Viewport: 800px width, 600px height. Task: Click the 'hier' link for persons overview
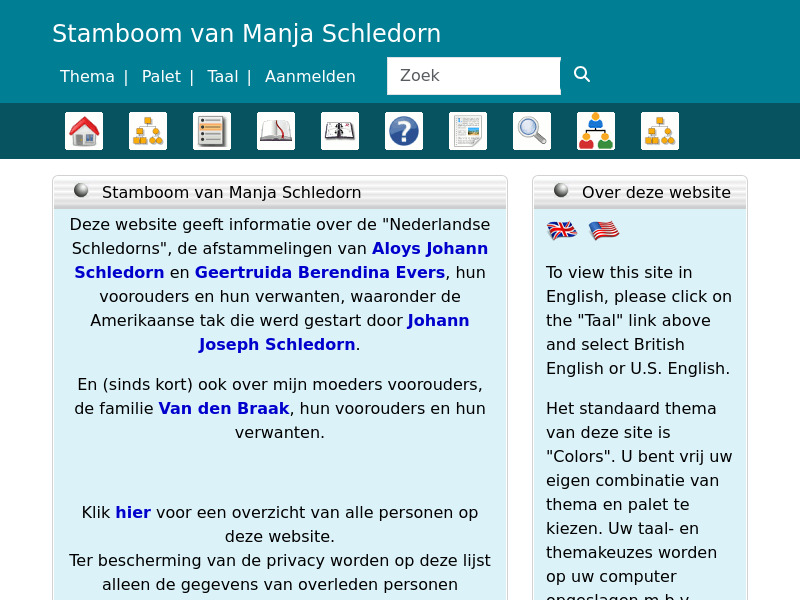click(133, 512)
